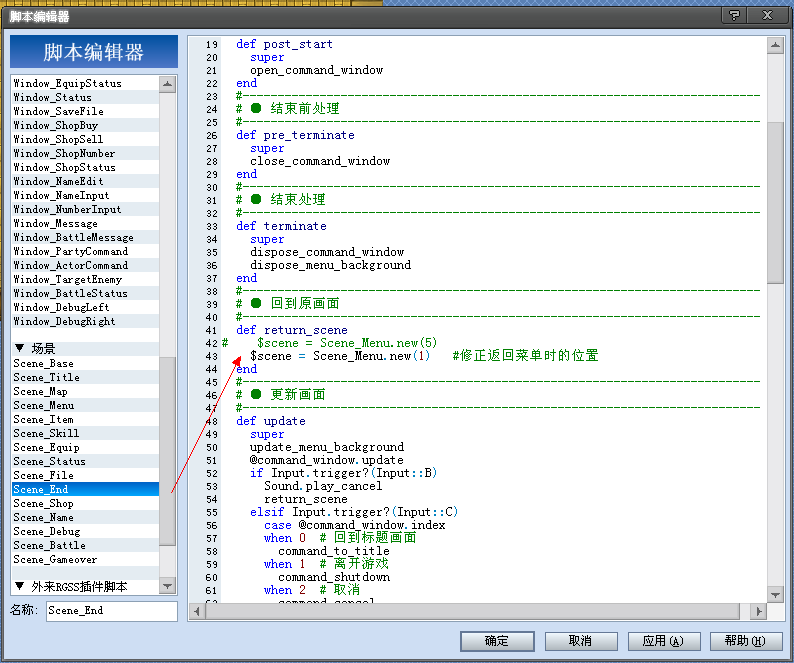This screenshot has height=663, width=794.
Task: Click code line 'close_command_window'
Action: coord(320,161)
